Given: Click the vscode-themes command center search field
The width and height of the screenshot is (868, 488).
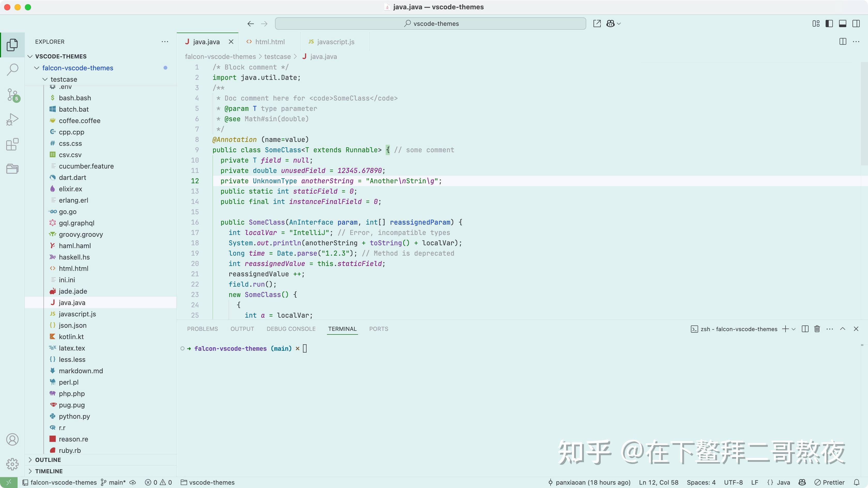Looking at the screenshot, I should click(430, 24).
